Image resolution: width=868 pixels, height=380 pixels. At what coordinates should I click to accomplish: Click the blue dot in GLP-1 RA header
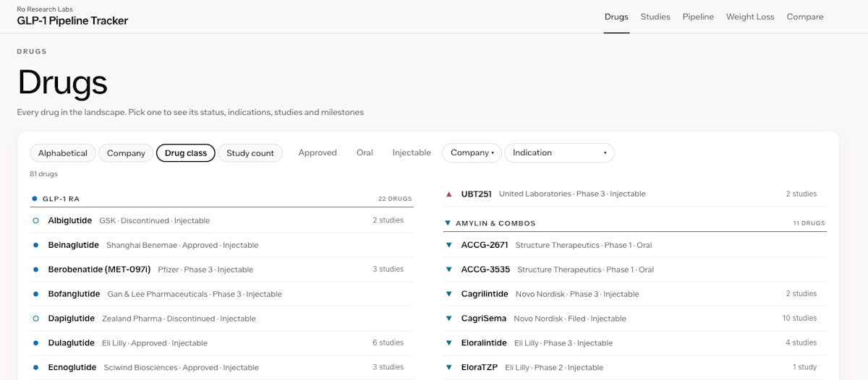tap(34, 198)
